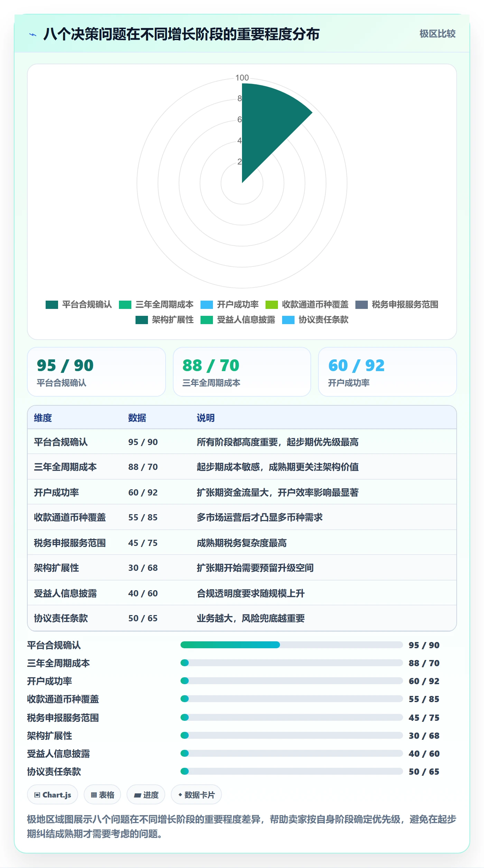Screen dimensions: 484x868
Task: Click description 合规透明度要求随规模上升
Action: click(251, 593)
